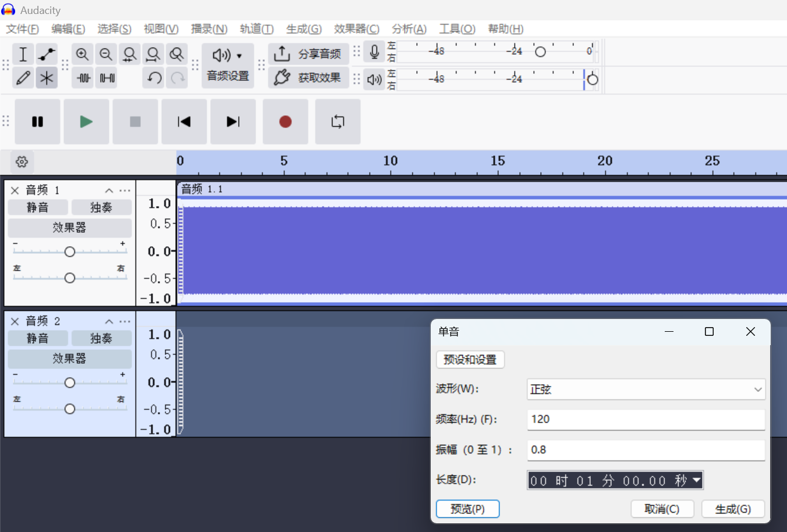
Task: Toggle 静音 mute on track 音频 1
Action: pos(38,208)
